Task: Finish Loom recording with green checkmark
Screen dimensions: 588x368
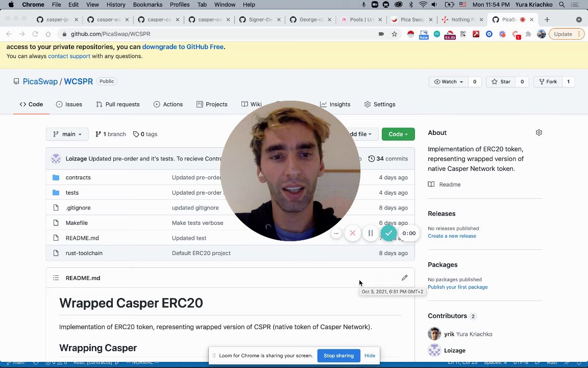Action: tap(388, 233)
